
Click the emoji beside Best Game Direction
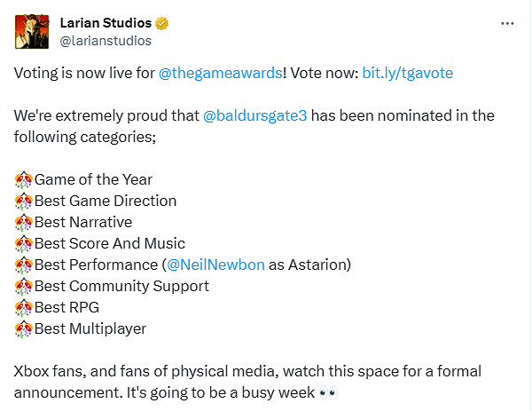click(x=24, y=202)
